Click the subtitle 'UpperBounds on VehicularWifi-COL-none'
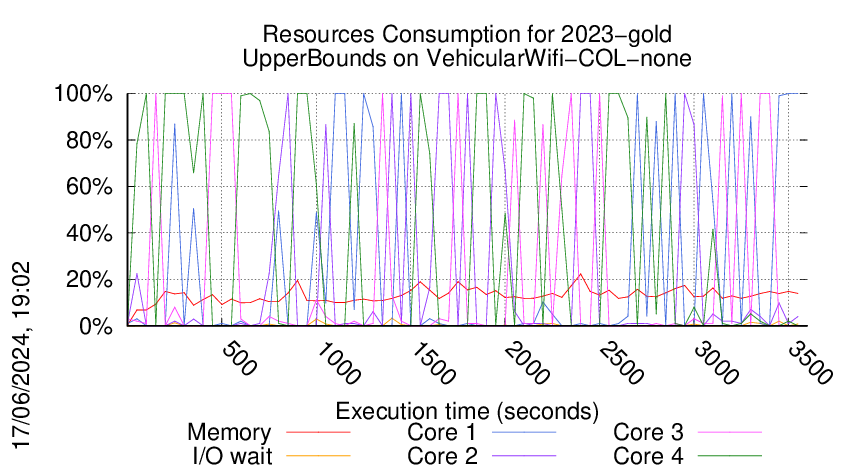The height and width of the screenshot is (475, 850). tap(467, 58)
